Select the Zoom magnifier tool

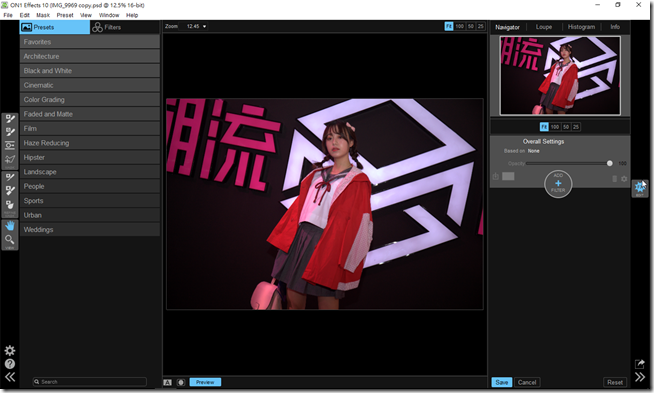click(10, 239)
